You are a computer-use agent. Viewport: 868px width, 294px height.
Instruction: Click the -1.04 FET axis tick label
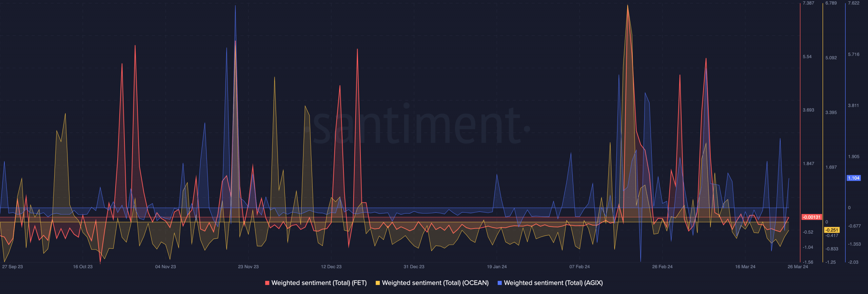tap(808, 247)
